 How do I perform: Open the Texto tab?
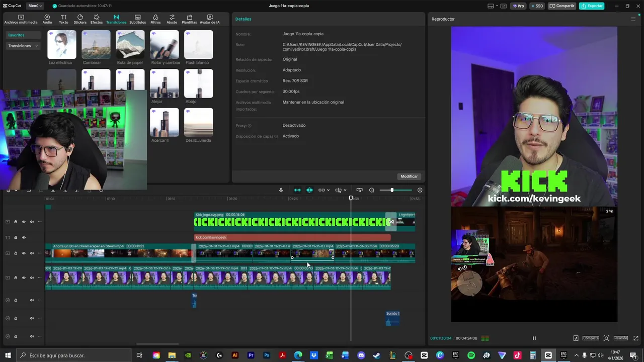click(63, 19)
